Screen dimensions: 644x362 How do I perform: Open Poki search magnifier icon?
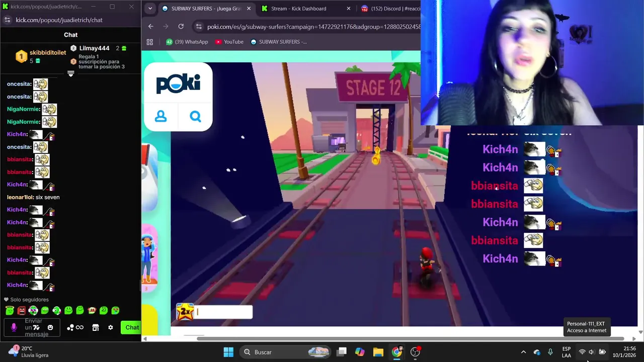pos(195,116)
